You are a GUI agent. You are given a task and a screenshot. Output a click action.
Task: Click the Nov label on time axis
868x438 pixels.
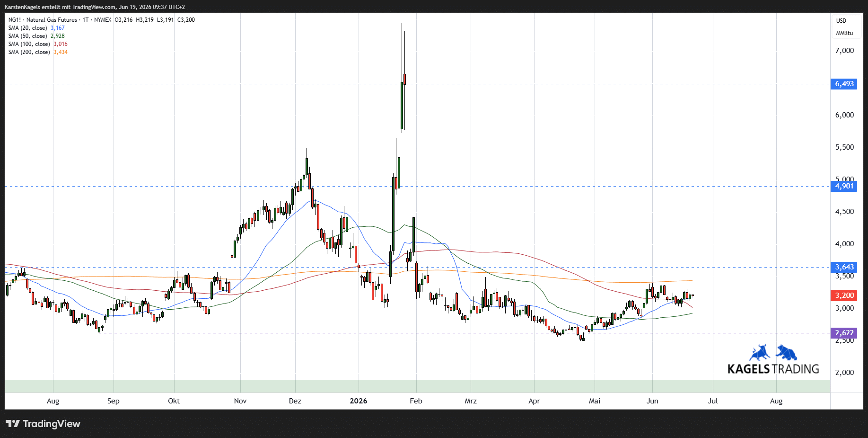click(240, 401)
